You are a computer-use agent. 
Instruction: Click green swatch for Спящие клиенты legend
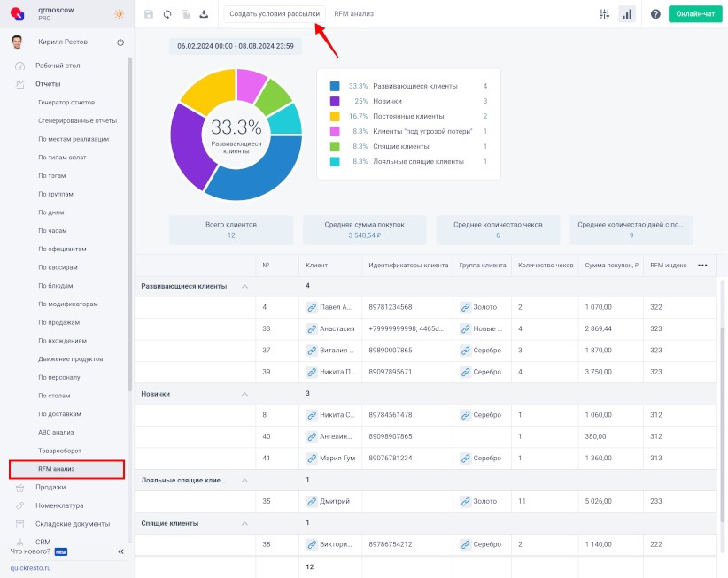(335, 147)
